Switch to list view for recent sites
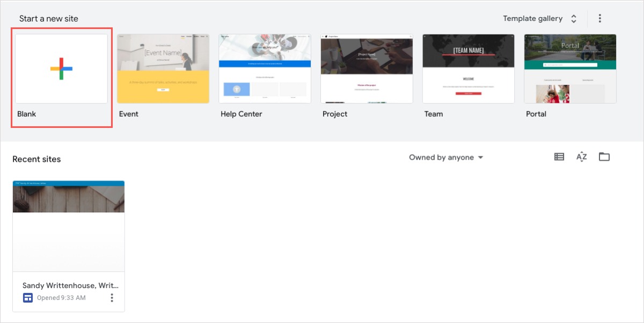The width and height of the screenshot is (644, 323). [559, 156]
